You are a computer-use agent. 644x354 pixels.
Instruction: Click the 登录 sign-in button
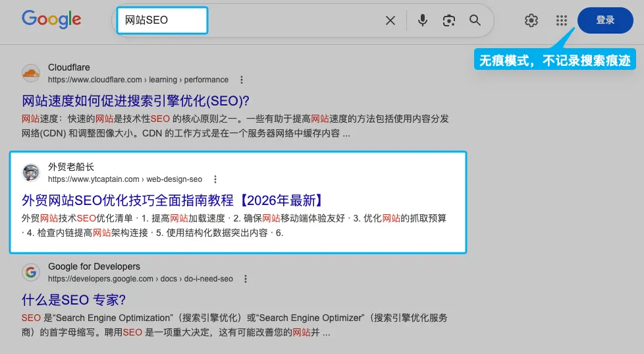click(604, 20)
